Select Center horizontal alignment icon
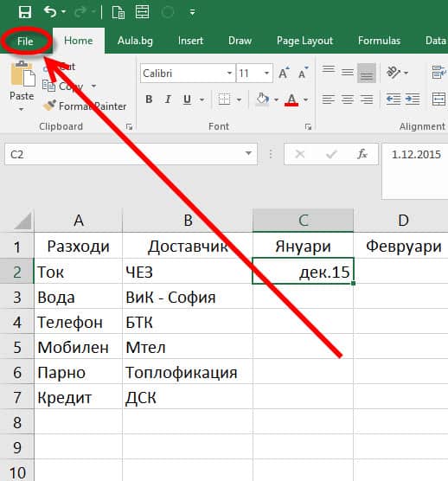The height and width of the screenshot is (481, 448). pos(348,99)
